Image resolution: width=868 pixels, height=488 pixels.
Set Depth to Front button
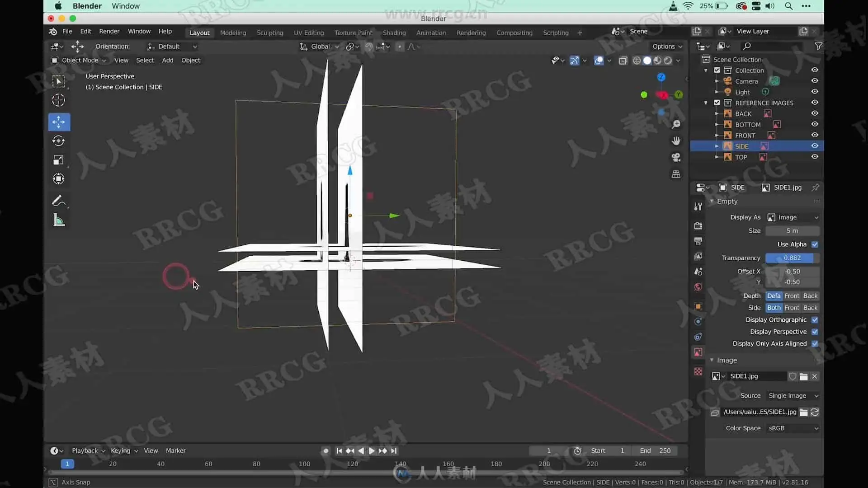click(x=792, y=296)
